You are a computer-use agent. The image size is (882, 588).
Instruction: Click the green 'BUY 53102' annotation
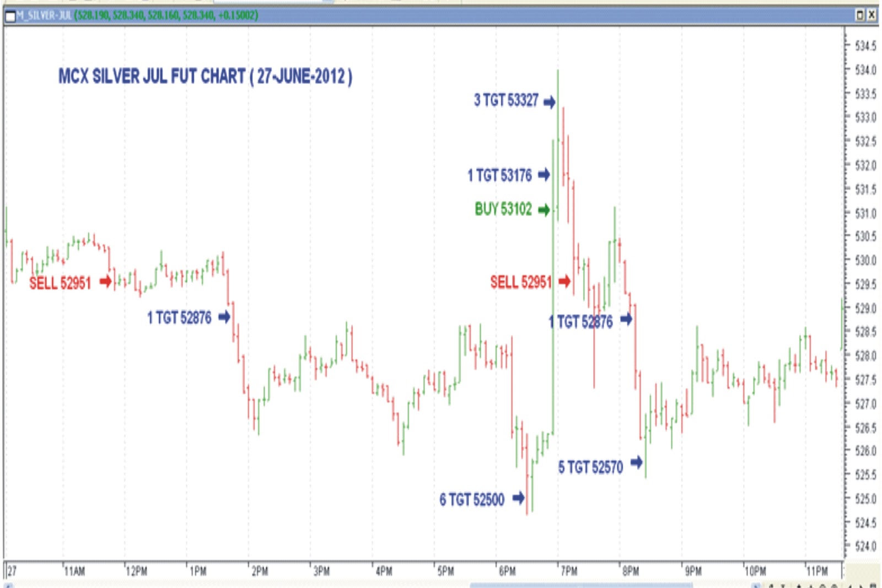click(503, 209)
